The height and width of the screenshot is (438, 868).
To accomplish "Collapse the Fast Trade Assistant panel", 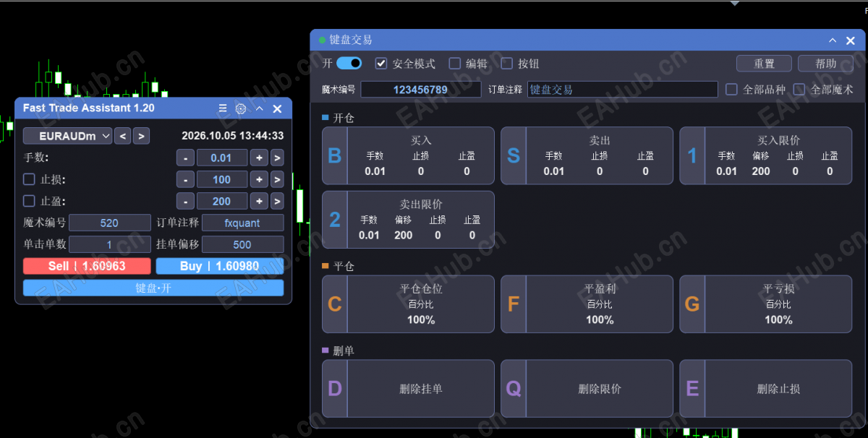I will point(259,108).
